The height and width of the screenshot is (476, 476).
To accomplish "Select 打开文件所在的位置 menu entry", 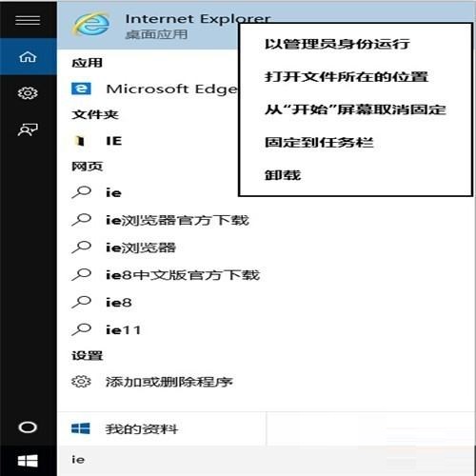I will click(x=347, y=76).
